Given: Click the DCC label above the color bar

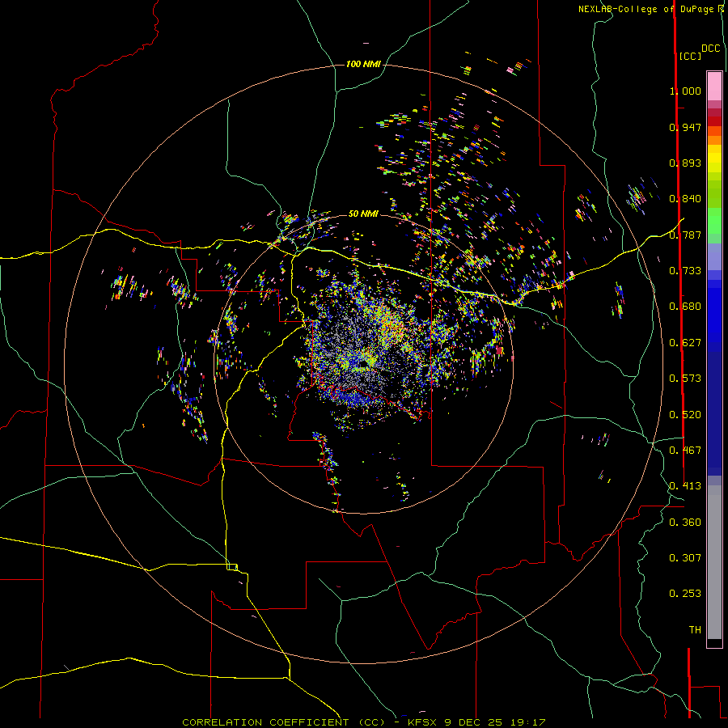Looking at the screenshot, I should pos(711,49).
